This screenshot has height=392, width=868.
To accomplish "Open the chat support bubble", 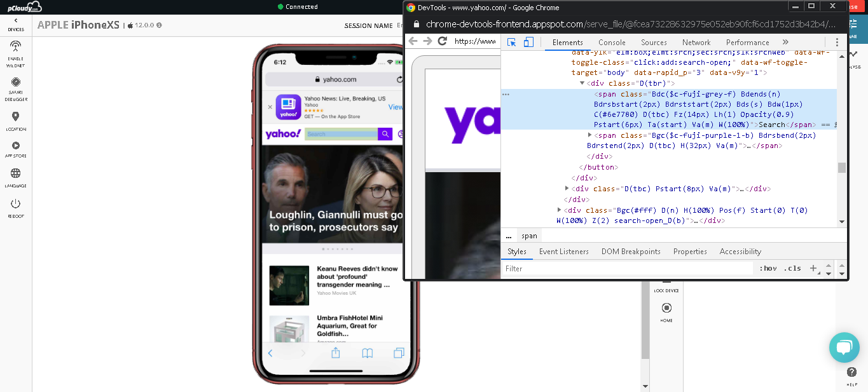I will pyautogui.click(x=844, y=348).
